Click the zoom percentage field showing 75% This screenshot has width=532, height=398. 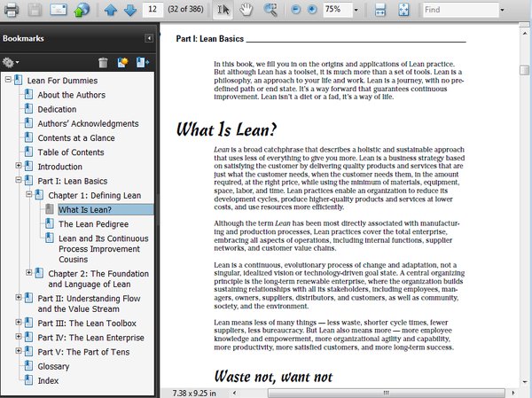click(x=338, y=10)
